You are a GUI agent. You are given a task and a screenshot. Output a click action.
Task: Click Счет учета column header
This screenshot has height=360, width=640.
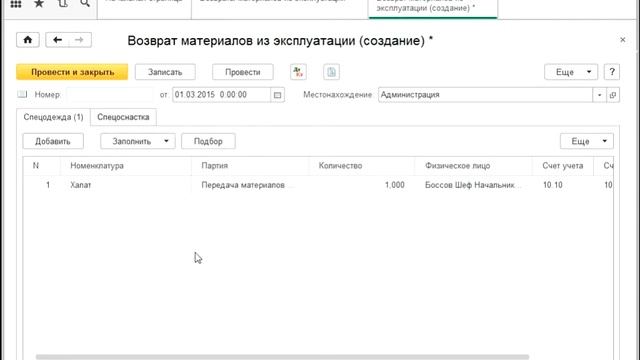(x=563, y=166)
